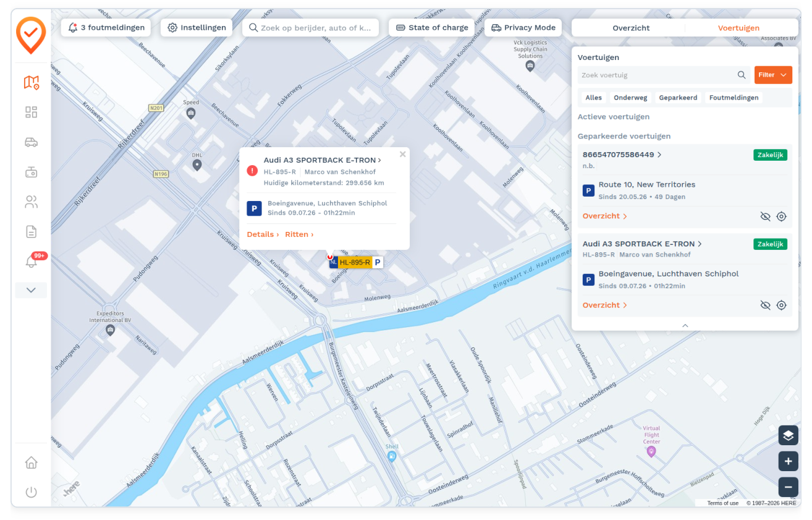Viewport: 812px width, 520px height.
Task: Open vehicle 866547075586449 details chevron
Action: [x=659, y=155]
